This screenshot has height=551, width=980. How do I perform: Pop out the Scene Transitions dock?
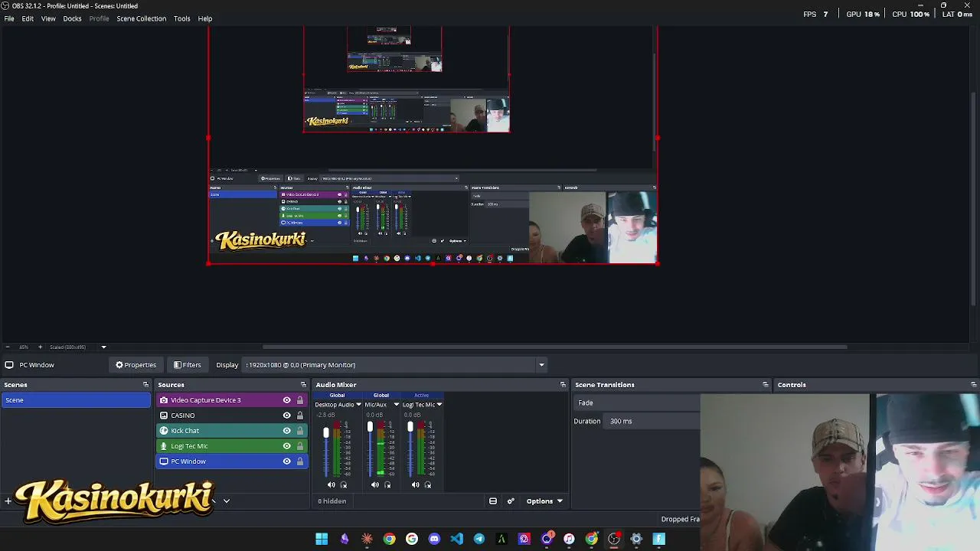tap(765, 385)
